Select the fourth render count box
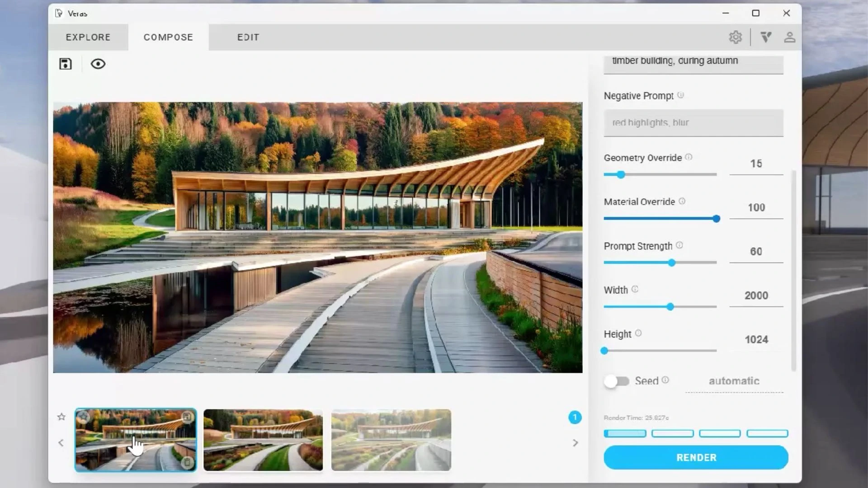 point(767,434)
